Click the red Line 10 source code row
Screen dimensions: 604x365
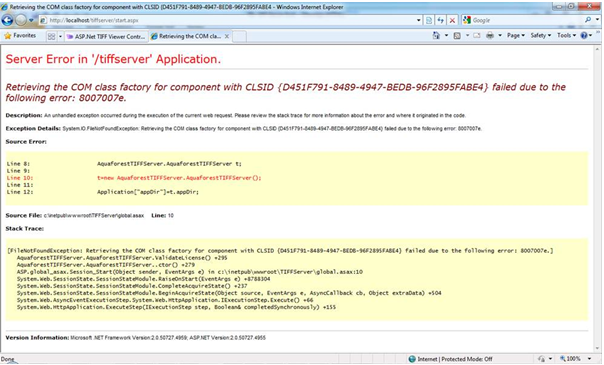click(x=134, y=178)
